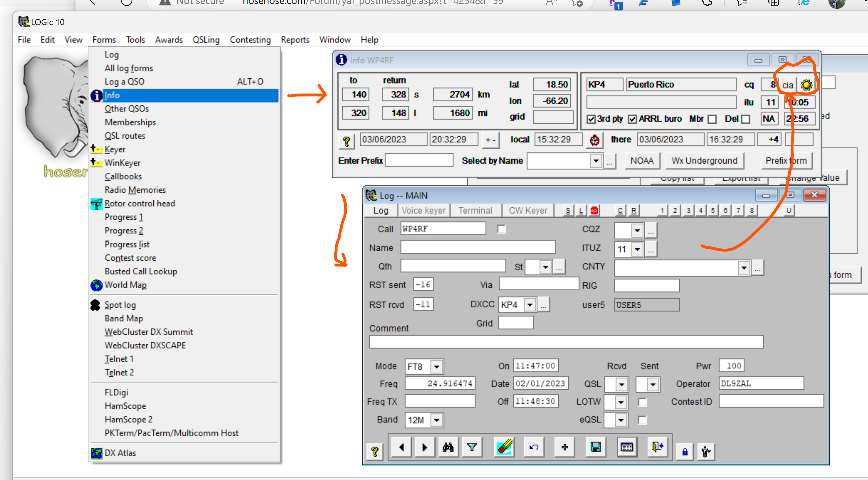Select DX Atlas in Forms menu
Viewport: 868px width, 480px height.
(x=184, y=453)
